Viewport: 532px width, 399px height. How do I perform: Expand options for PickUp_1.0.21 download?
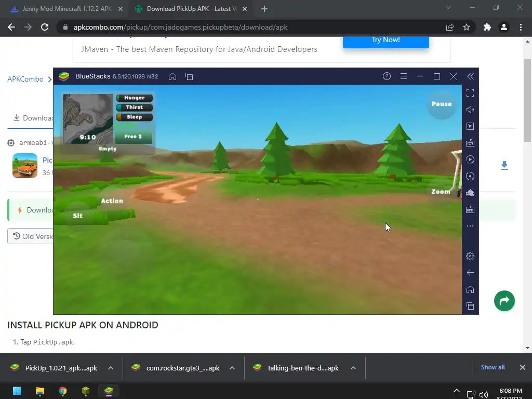tap(111, 368)
